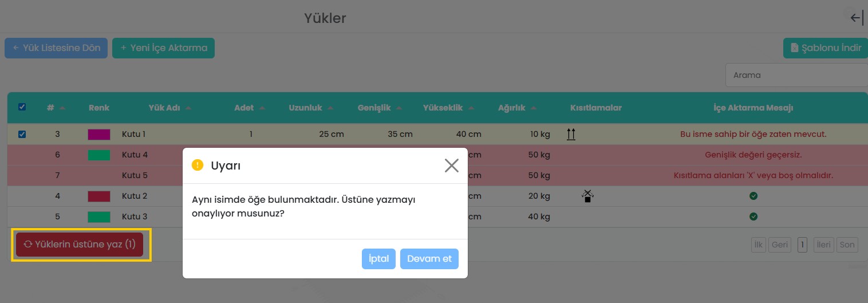Click the keep-upright arrows icon for Kutu 1
This screenshot has height=303, width=868.
pos(570,135)
